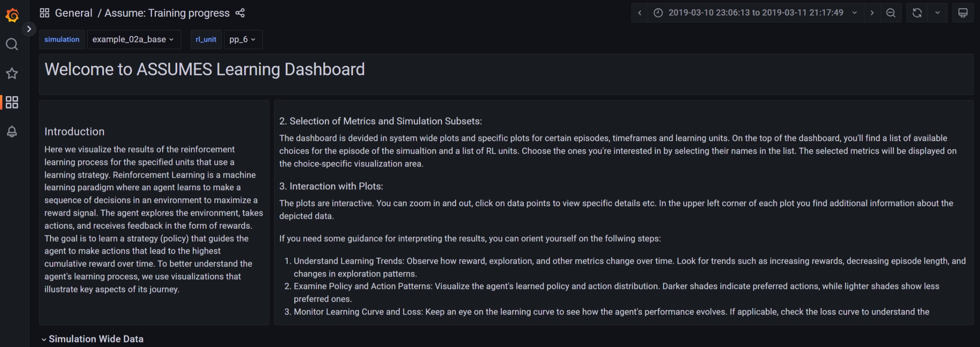Open the Alerting bell icon
The image size is (980, 347).
coord(12,132)
